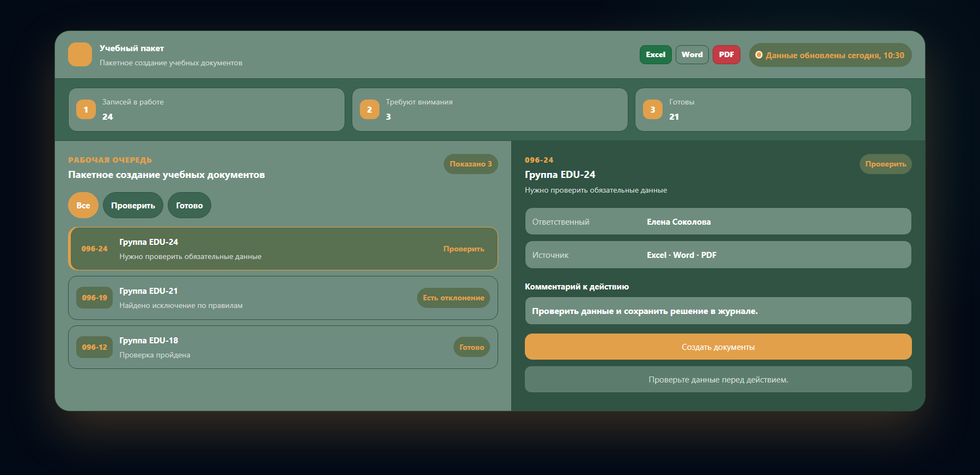Image resolution: width=980 pixels, height=475 pixels.
Task: Click the 096-24 ID in the queue
Action: (95, 249)
